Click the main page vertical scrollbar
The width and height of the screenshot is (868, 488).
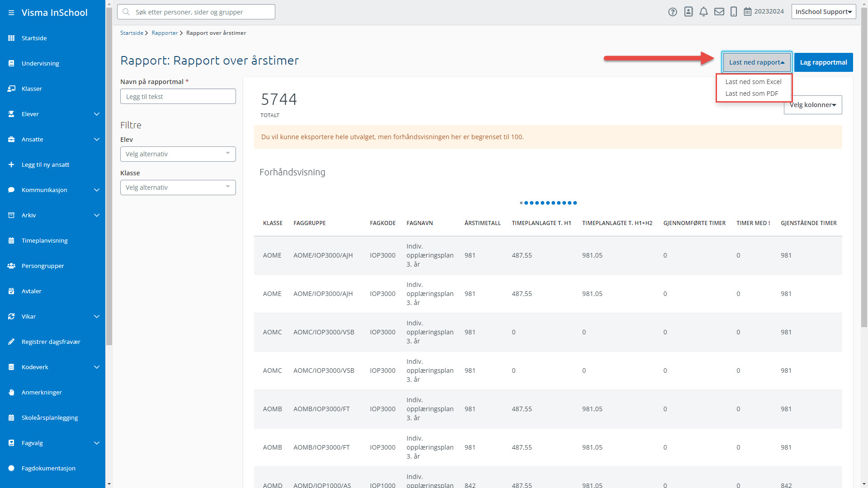(x=864, y=167)
